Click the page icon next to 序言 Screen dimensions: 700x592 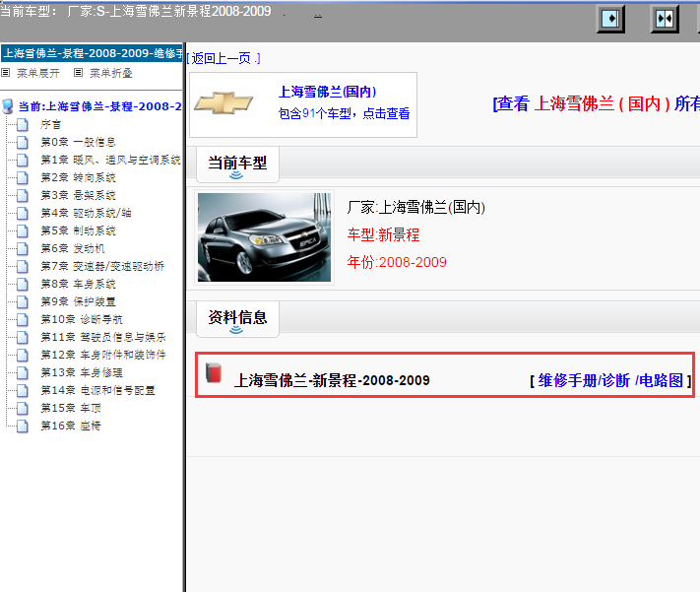(23, 125)
